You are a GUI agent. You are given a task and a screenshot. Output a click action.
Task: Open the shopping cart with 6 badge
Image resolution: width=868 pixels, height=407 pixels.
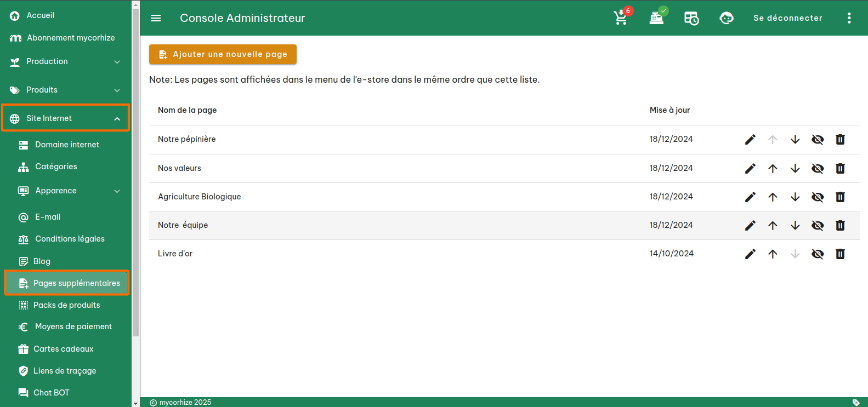click(622, 17)
